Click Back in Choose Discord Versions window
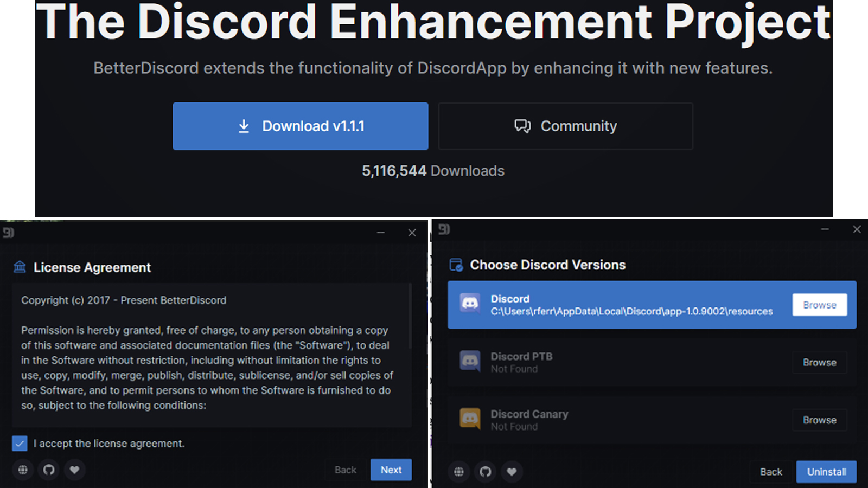 [771, 472]
